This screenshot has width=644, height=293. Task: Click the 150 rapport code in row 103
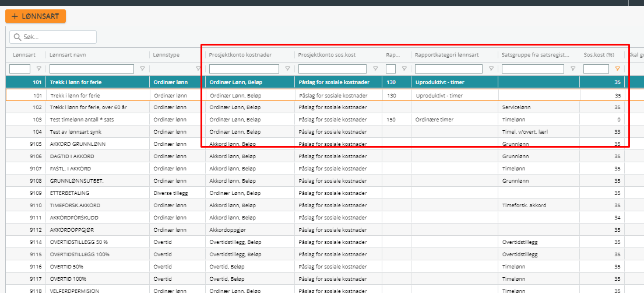[390, 119]
